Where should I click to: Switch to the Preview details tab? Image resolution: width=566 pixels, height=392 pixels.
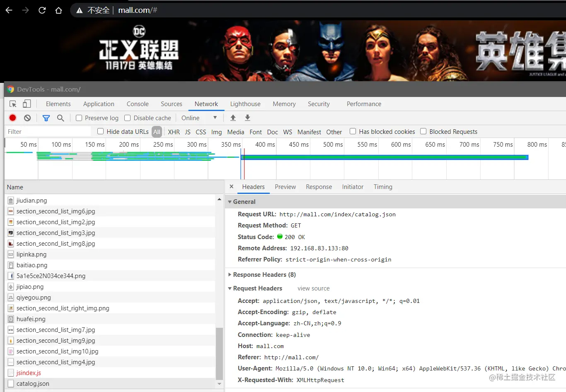[x=285, y=187]
